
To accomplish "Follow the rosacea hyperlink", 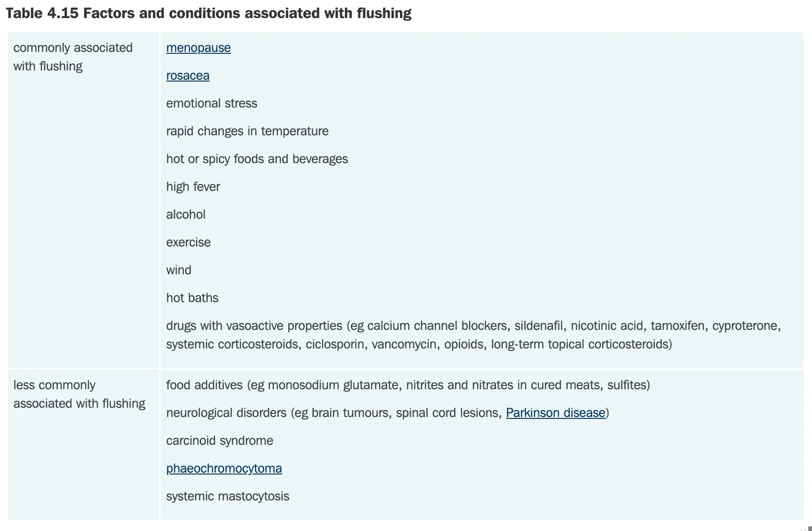I will click(x=188, y=76).
